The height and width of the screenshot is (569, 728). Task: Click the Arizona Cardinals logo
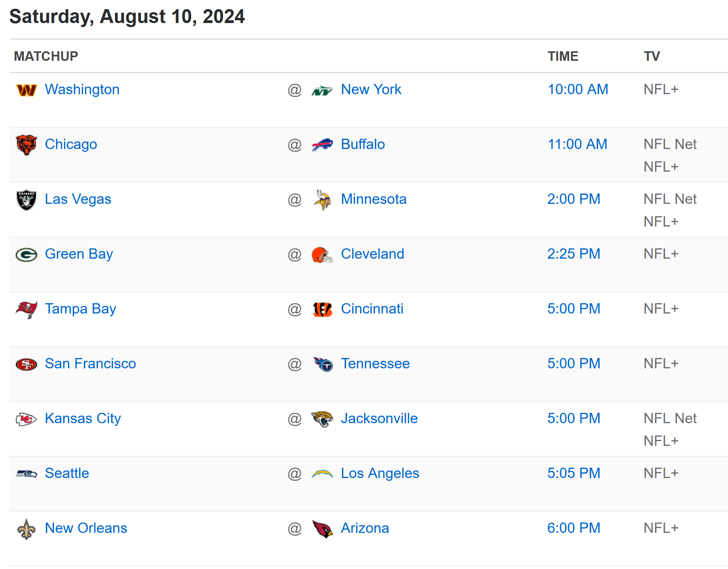[322, 529]
